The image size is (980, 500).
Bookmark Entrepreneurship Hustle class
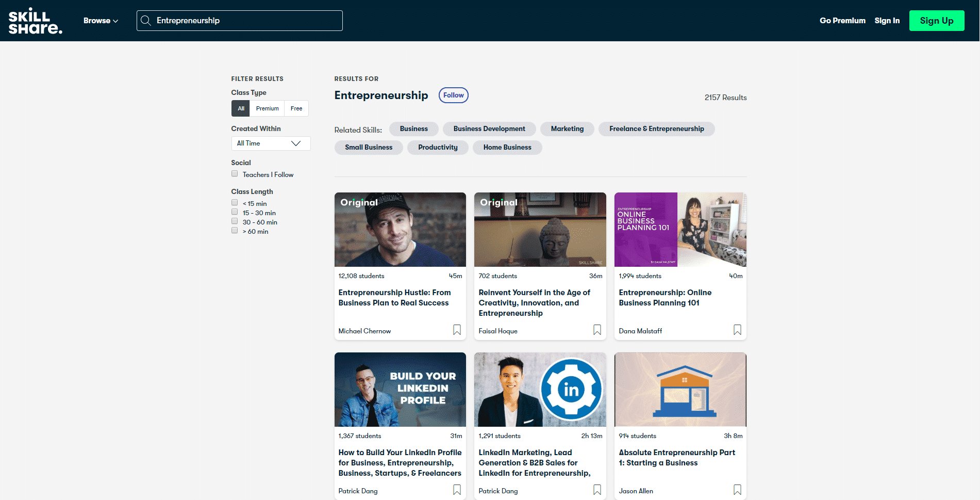[457, 330]
